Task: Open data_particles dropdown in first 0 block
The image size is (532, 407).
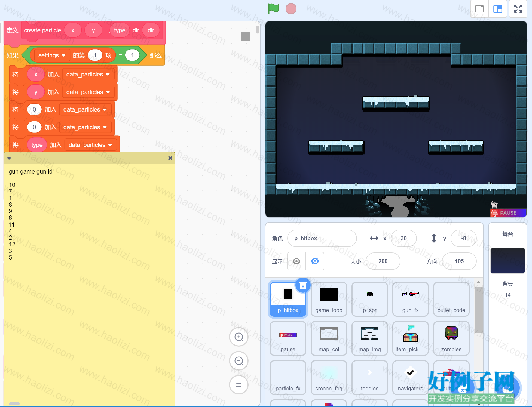Action: click(85, 110)
